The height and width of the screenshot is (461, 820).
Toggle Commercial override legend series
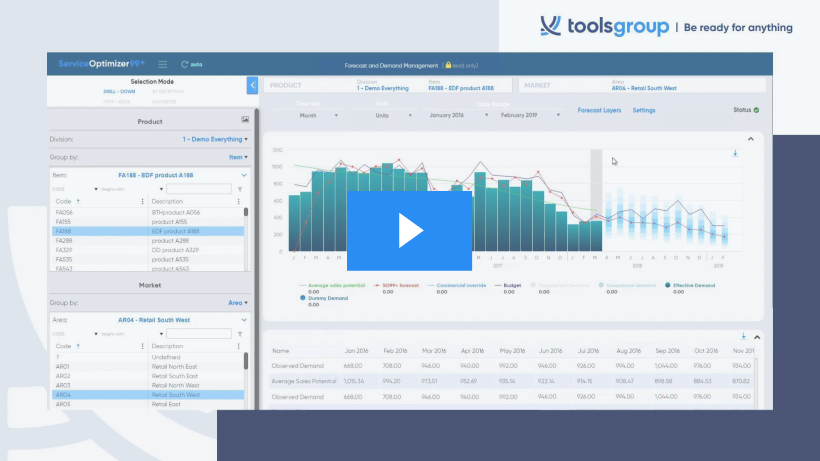point(457,285)
